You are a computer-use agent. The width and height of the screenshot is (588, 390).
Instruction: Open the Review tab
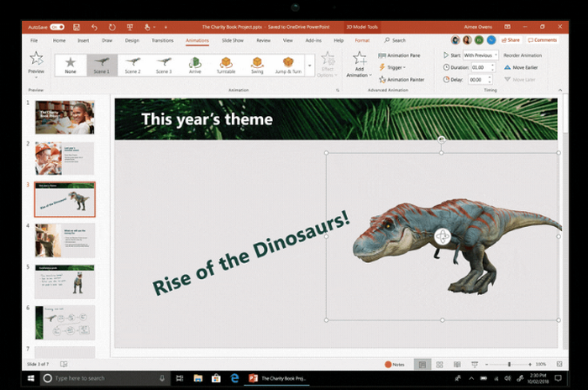pos(264,40)
